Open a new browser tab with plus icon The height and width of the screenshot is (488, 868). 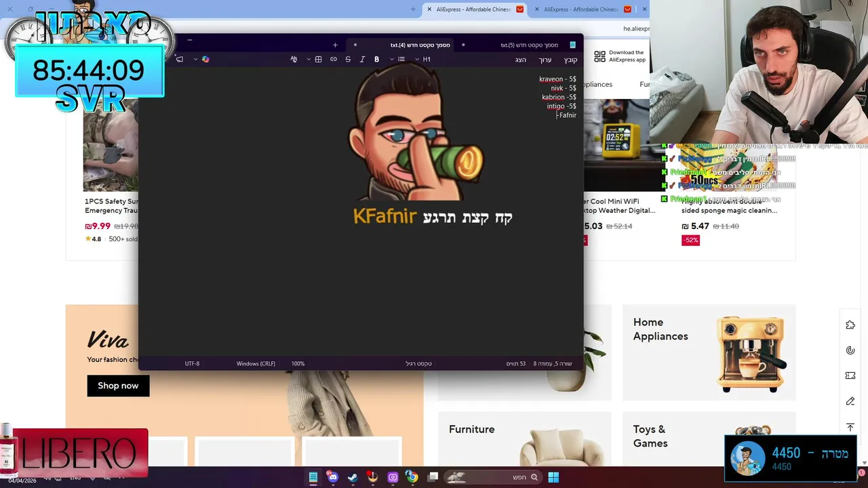pyautogui.click(x=413, y=9)
